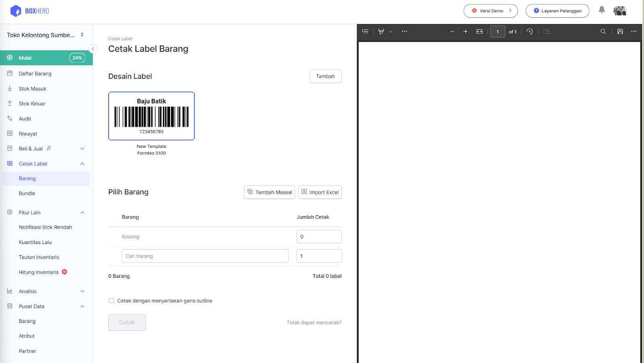Click the Jumlah Cetak field showing 1
This screenshot has width=644, height=363.
[319, 256]
